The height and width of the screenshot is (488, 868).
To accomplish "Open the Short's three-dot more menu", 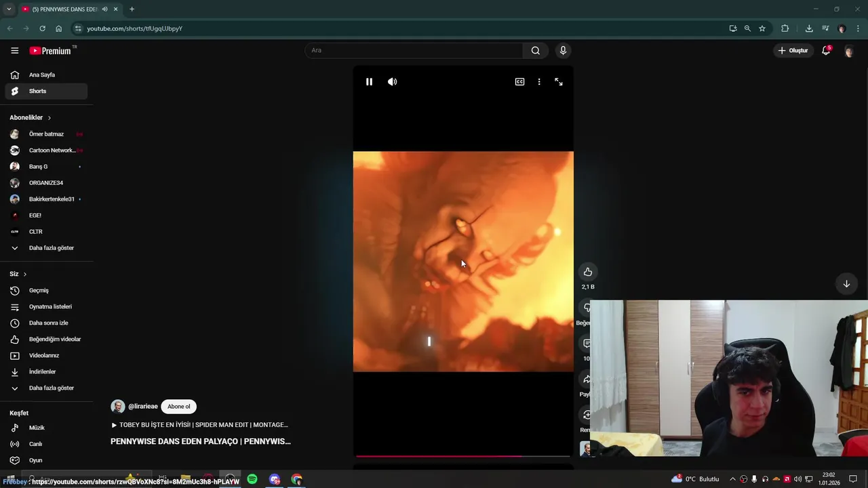I will pyautogui.click(x=539, y=81).
